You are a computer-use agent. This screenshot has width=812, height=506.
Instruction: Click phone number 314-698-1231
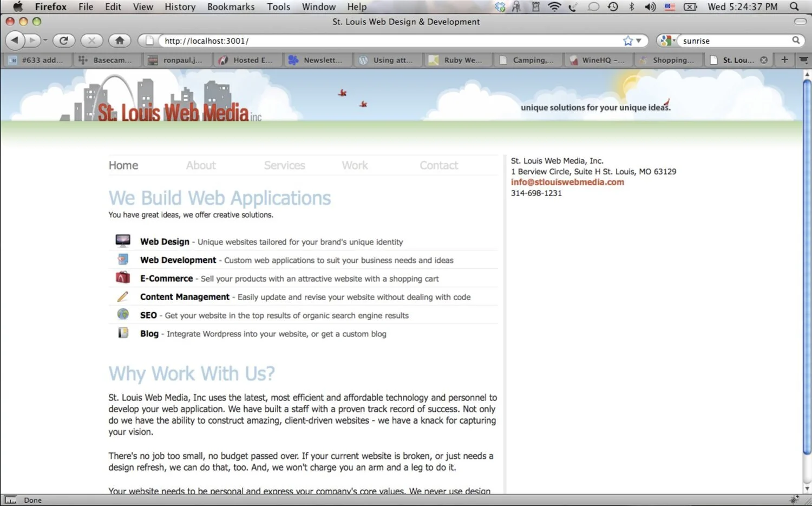coord(536,193)
